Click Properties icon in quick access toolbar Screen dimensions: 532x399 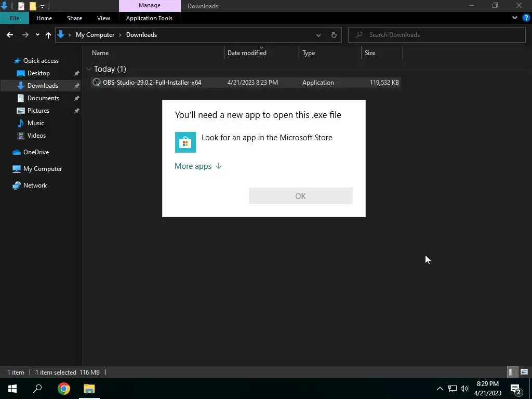click(x=21, y=6)
